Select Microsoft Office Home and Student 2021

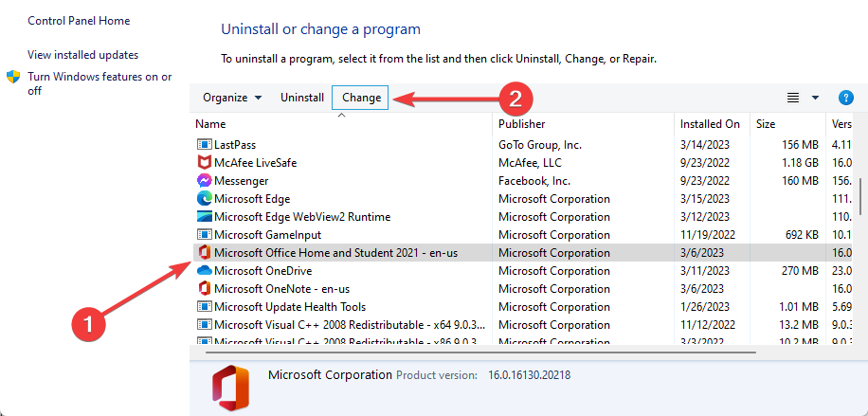336,253
